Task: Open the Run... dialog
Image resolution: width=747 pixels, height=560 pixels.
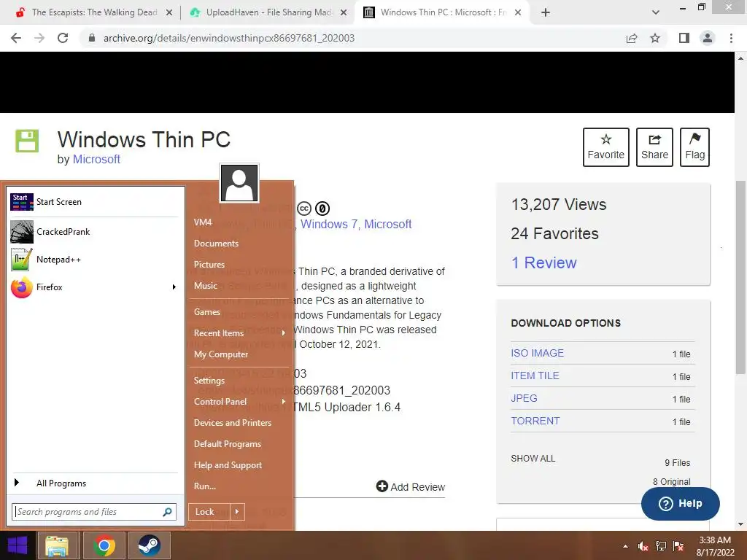Action: 205,486
